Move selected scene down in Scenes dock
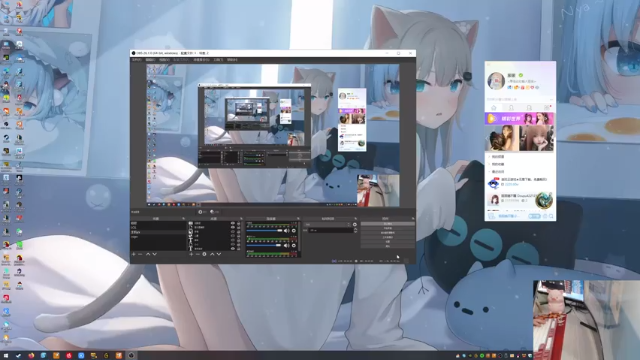The width and height of the screenshot is (640, 360). point(155,254)
